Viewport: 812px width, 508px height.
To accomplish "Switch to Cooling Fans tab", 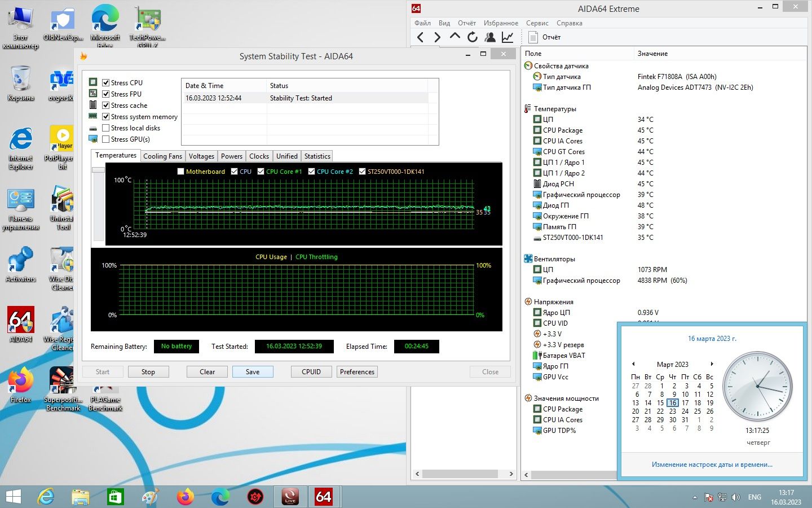I will [162, 156].
